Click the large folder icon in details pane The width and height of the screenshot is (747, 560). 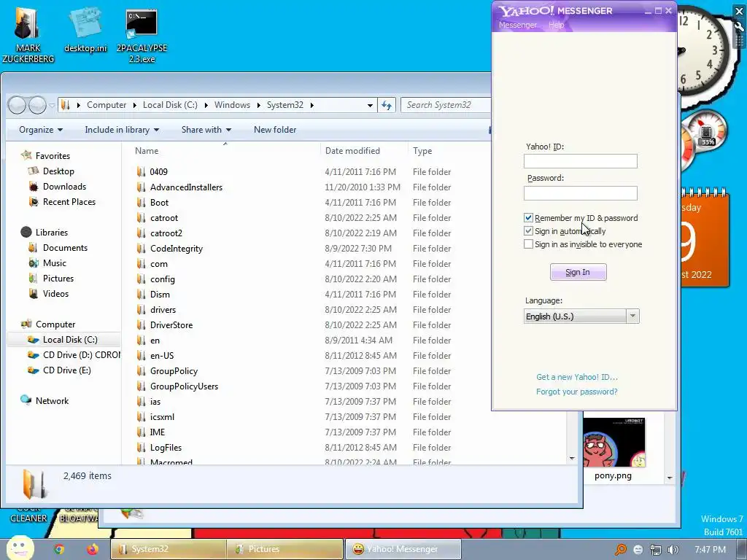click(x=35, y=484)
